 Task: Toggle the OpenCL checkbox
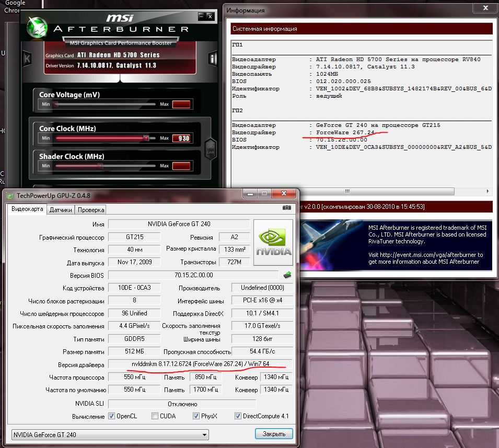pos(111,416)
